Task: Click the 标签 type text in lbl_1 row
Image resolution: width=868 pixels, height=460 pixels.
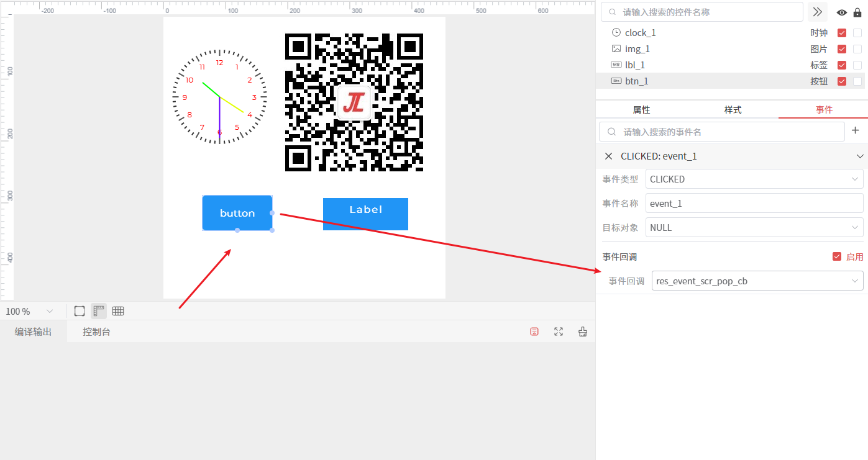Action: click(819, 65)
